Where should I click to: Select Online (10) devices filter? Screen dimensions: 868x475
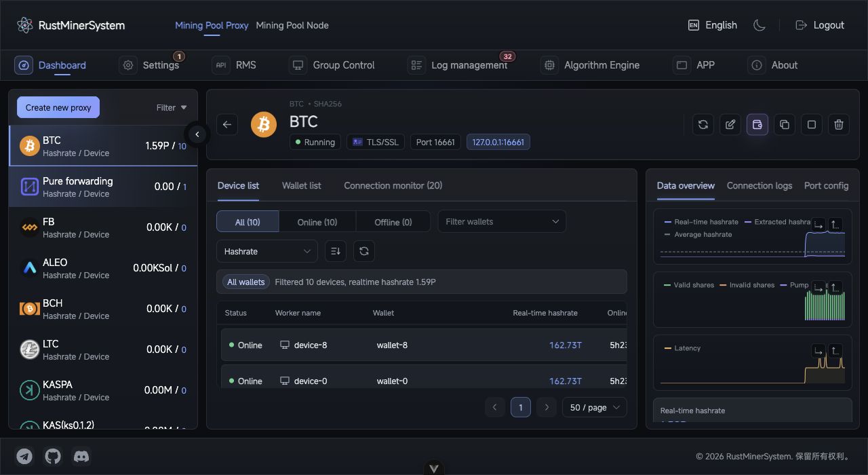317,222
